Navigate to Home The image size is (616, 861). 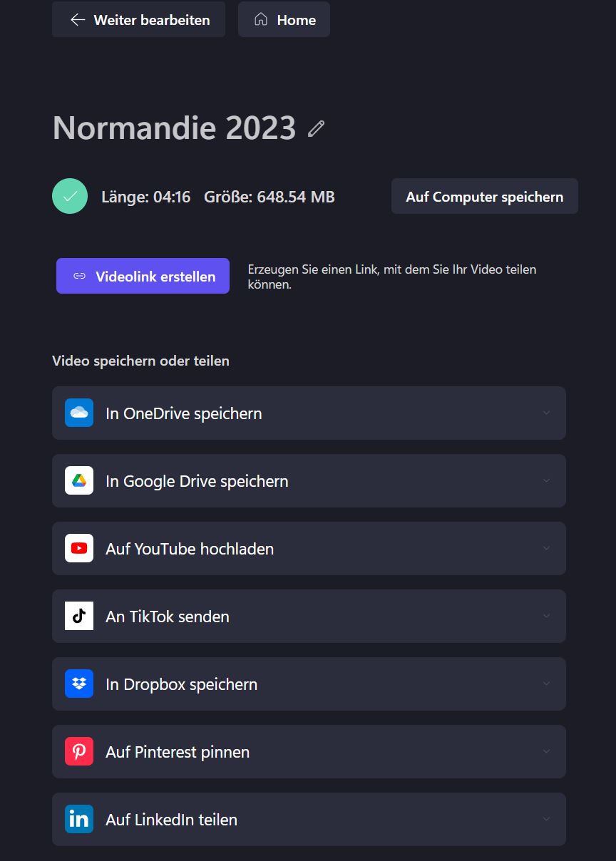(x=284, y=19)
